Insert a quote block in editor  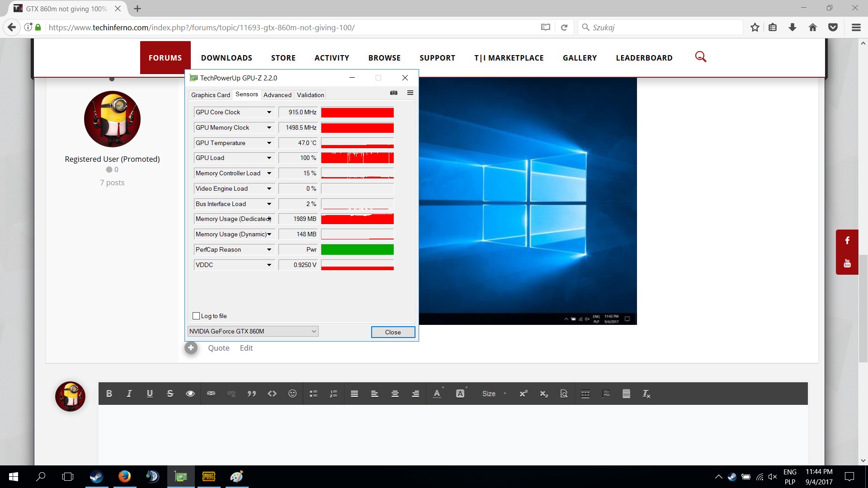coord(252,394)
